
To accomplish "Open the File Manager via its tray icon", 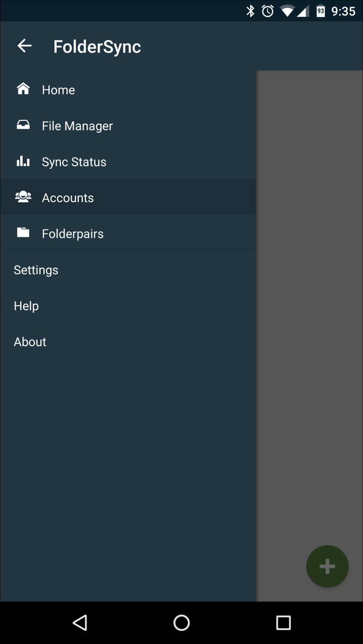I will pos(23,125).
